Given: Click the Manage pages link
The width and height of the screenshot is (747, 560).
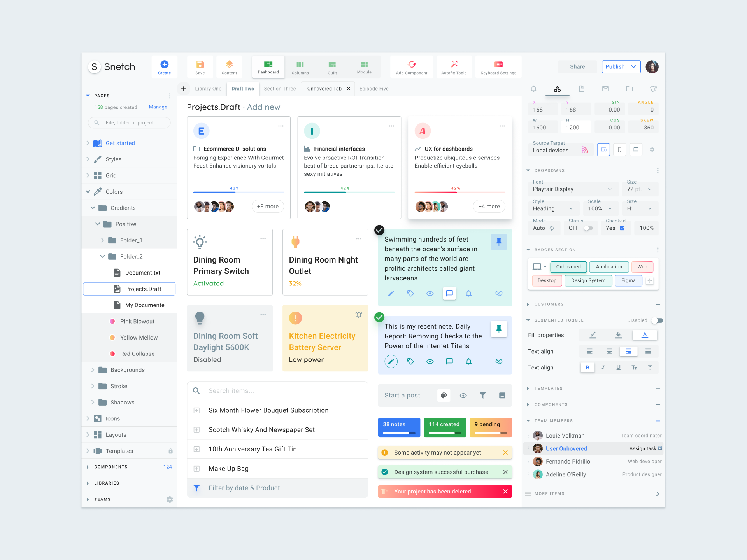Looking at the screenshot, I should (158, 107).
